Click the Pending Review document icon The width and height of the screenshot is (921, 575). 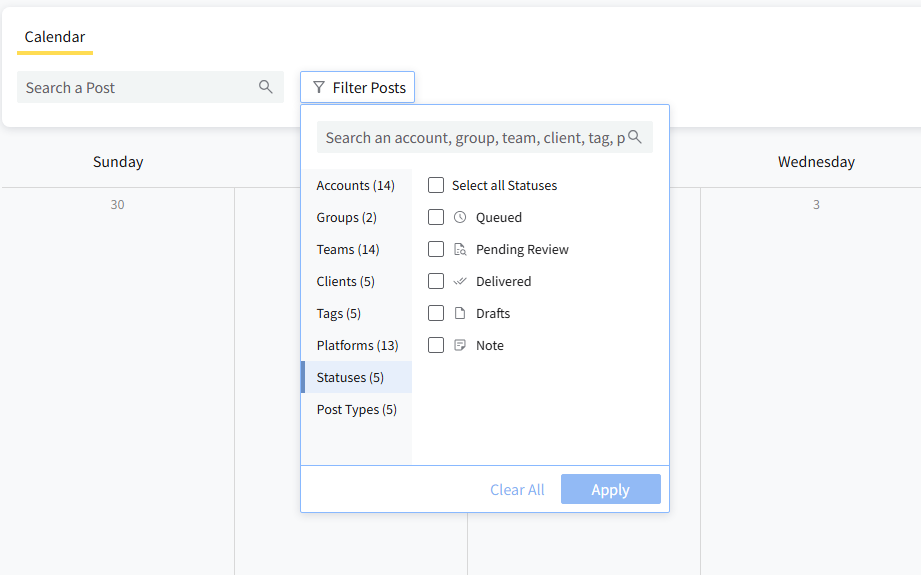(460, 249)
